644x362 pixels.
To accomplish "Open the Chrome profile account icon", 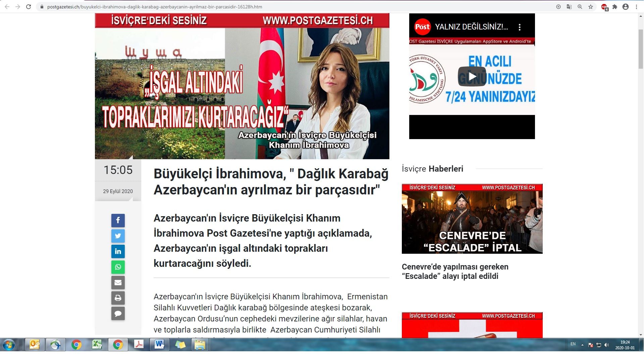I will point(626,7).
